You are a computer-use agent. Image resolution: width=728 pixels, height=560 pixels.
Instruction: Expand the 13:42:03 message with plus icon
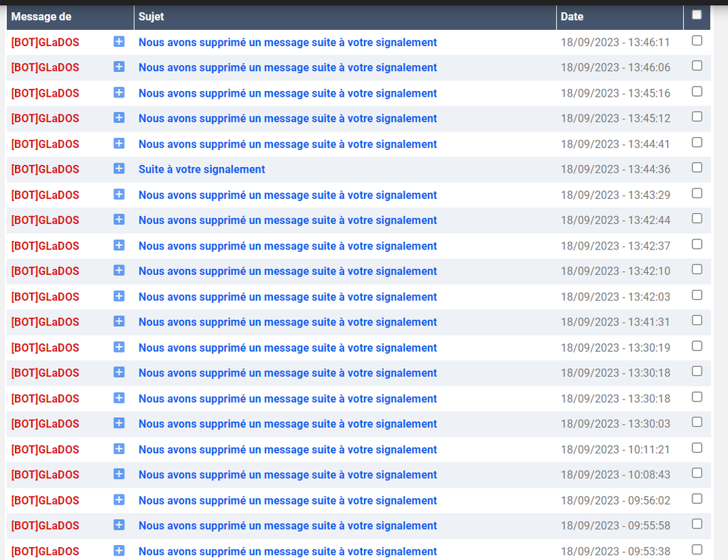119,296
